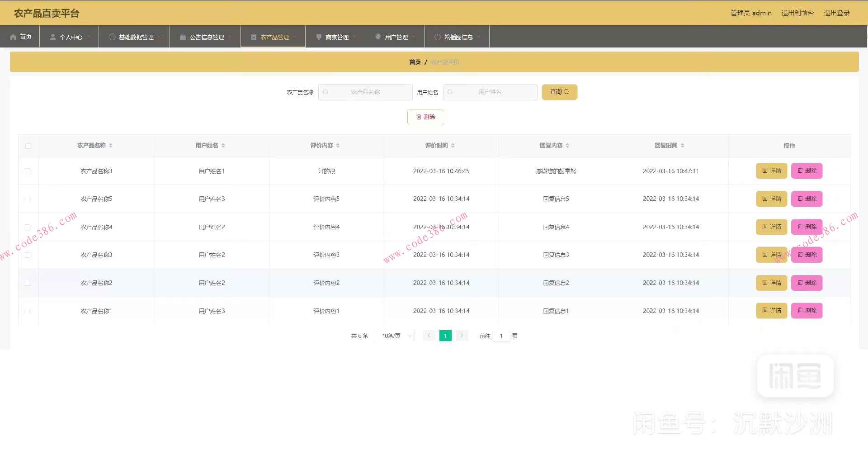Click next page arrow in pagination
This screenshot has width=868, height=474.
[462, 336]
